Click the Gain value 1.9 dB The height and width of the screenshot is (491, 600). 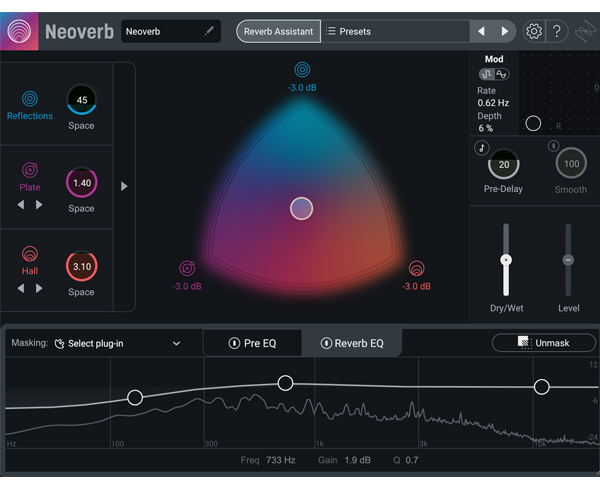pyautogui.click(x=357, y=460)
